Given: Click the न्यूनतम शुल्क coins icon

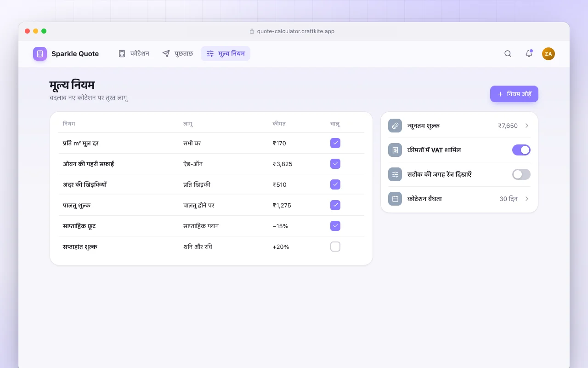Looking at the screenshot, I should click(395, 126).
